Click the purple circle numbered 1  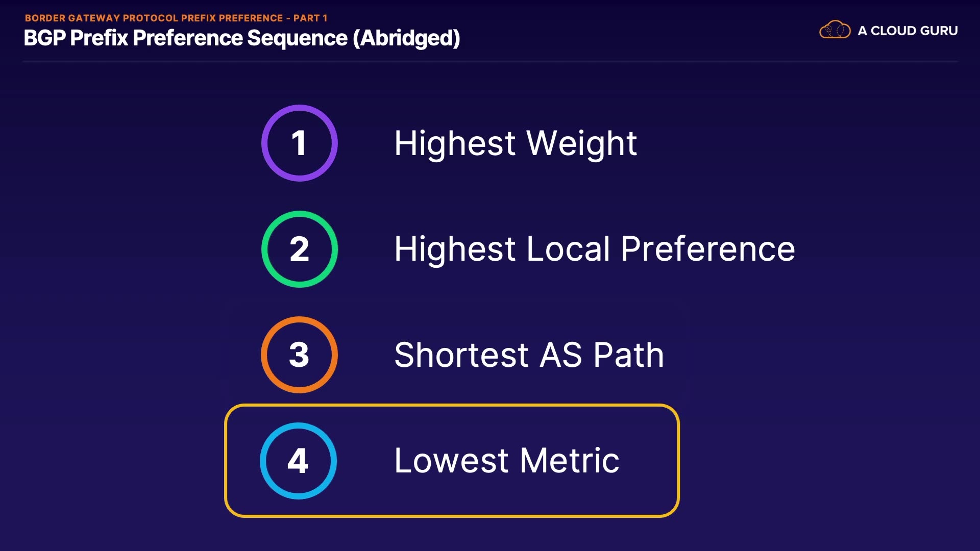pyautogui.click(x=299, y=143)
